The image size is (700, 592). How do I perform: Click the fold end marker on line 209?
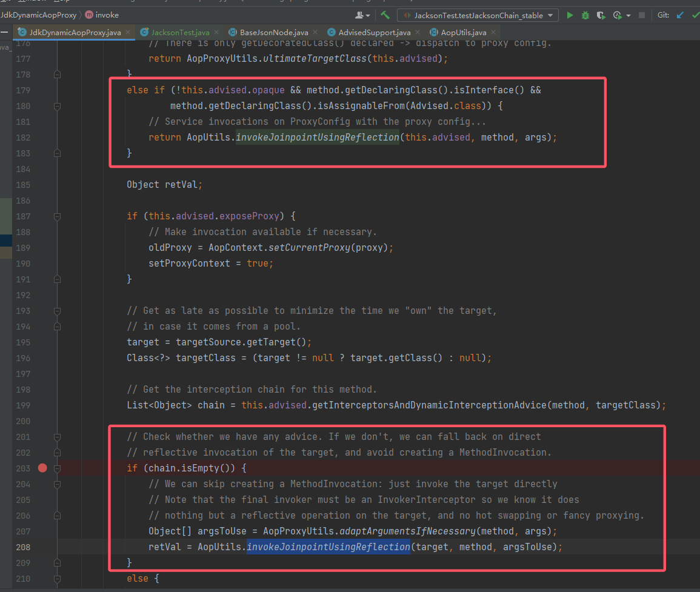click(57, 563)
